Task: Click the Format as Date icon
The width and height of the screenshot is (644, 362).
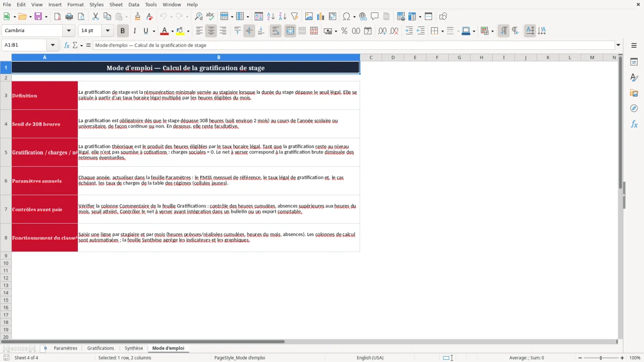Action: 368,31
